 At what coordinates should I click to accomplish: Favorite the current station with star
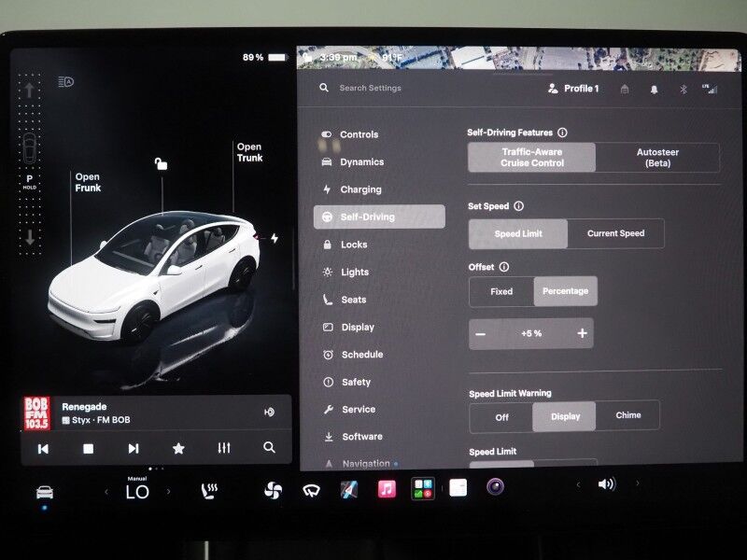pyautogui.click(x=178, y=448)
